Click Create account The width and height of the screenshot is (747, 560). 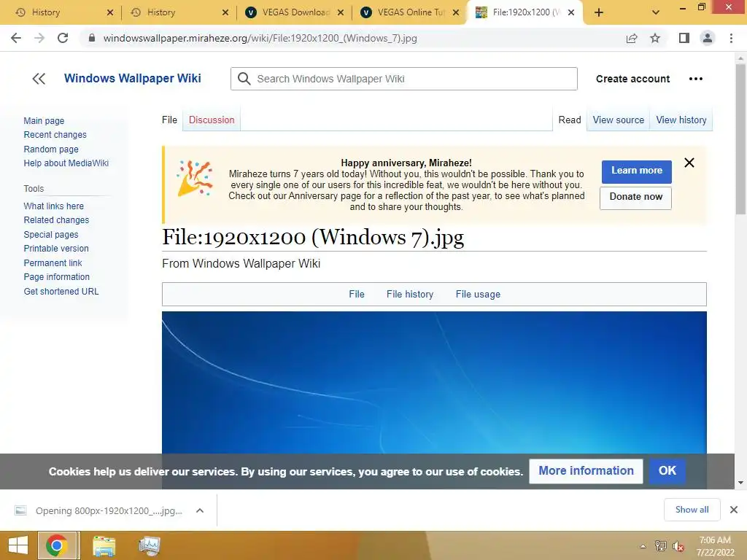coord(632,79)
